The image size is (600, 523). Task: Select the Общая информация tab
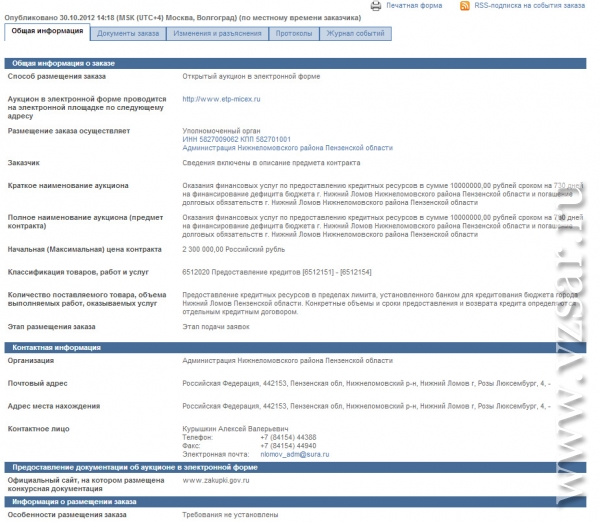click(47, 32)
